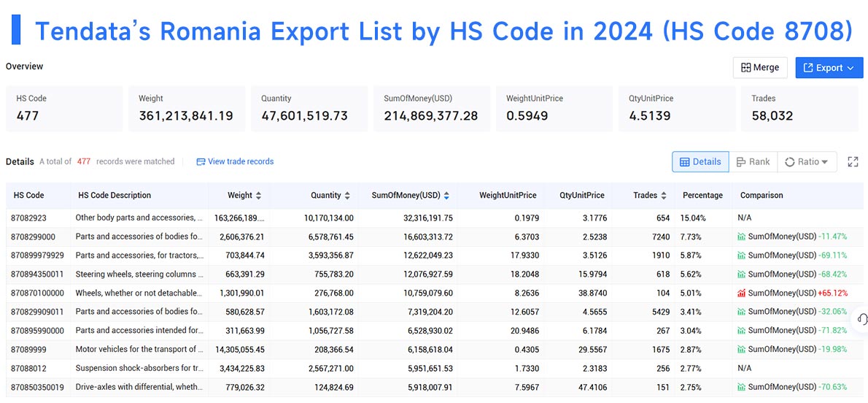Sort by Quantity column arrows
868x403 pixels.
click(347, 196)
